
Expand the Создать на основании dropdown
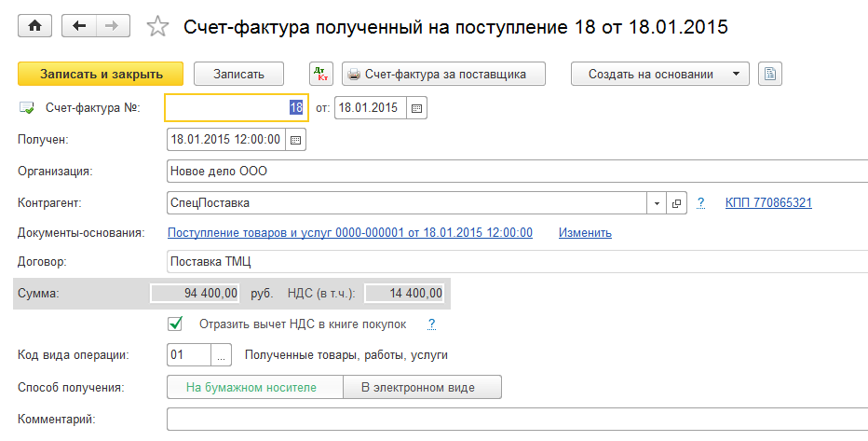[x=736, y=74]
